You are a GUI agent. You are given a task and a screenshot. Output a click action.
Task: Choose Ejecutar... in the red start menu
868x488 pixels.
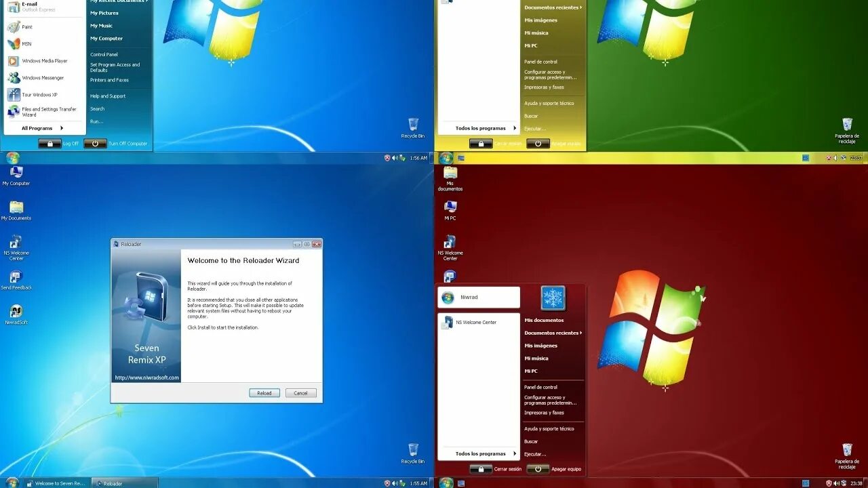coord(535,454)
